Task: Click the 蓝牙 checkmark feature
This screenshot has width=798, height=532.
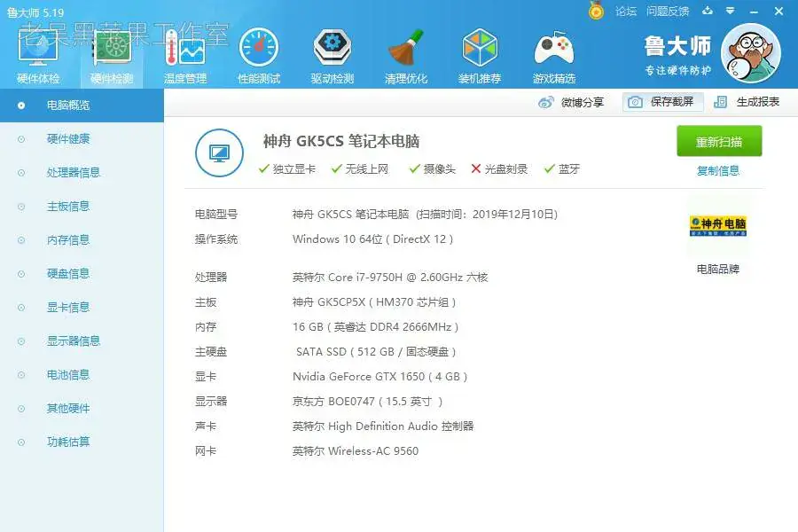Action: 562,169
